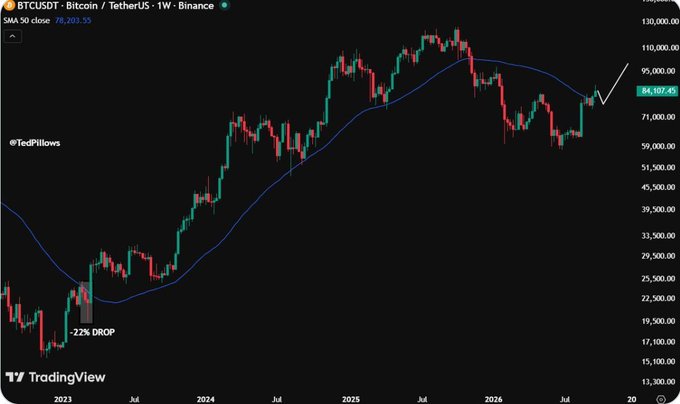Click the 71,000.00 price axis label
The width and height of the screenshot is (680, 404).
pyautogui.click(x=660, y=117)
